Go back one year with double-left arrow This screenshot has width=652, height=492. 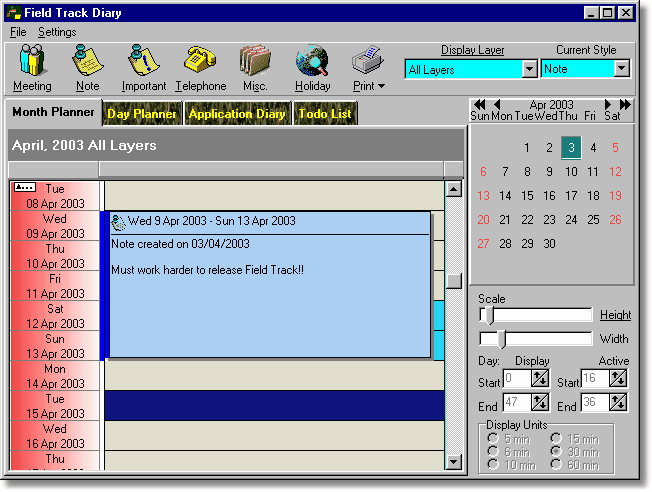(479, 104)
